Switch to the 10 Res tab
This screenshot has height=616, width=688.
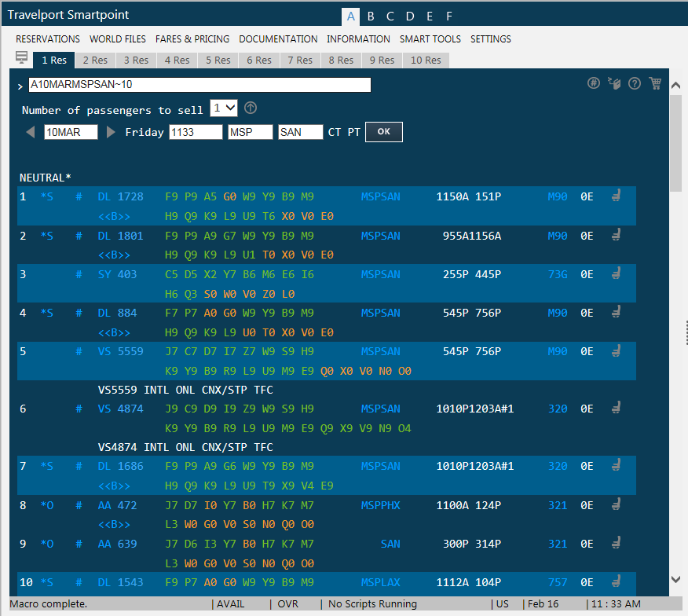tap(426, 60)
